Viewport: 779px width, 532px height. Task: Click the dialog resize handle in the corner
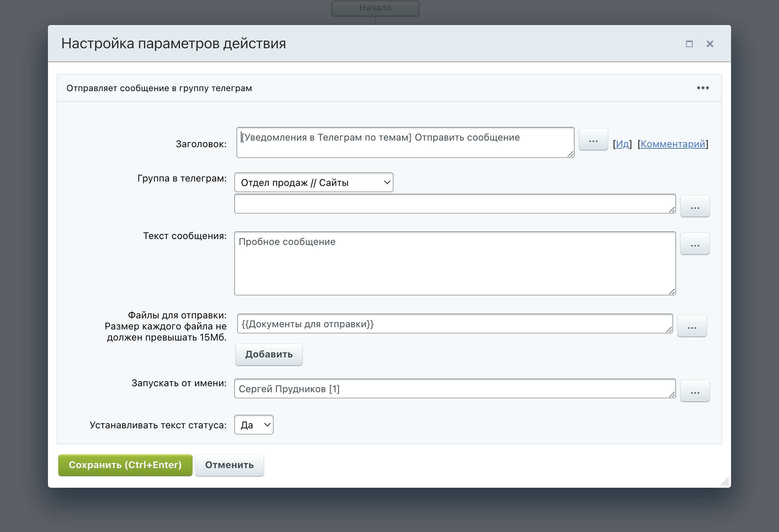724,481
